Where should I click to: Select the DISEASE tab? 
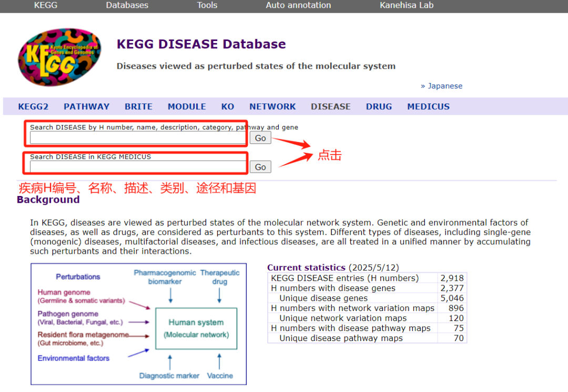(331, 107)
